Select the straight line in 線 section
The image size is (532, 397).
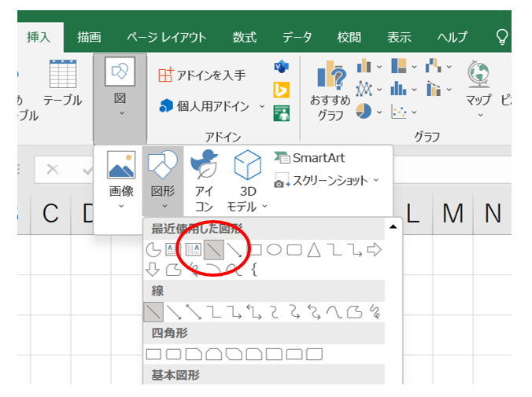point(153,312)
